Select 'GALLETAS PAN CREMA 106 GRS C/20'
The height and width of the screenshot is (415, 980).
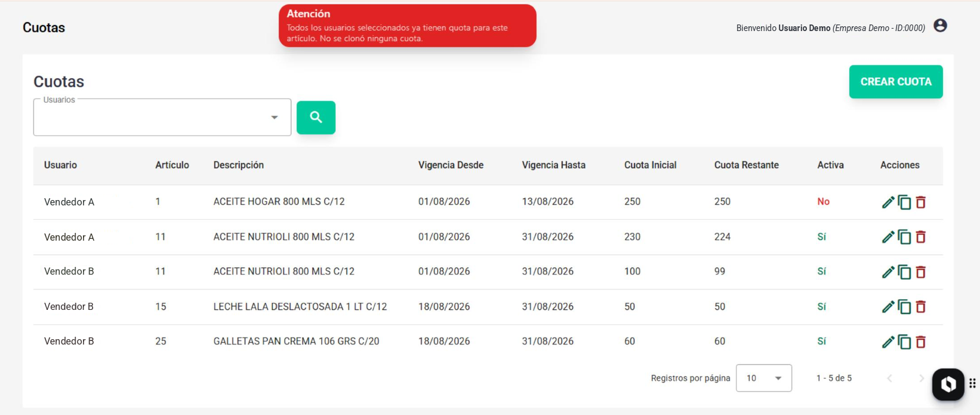click(296, 342)
